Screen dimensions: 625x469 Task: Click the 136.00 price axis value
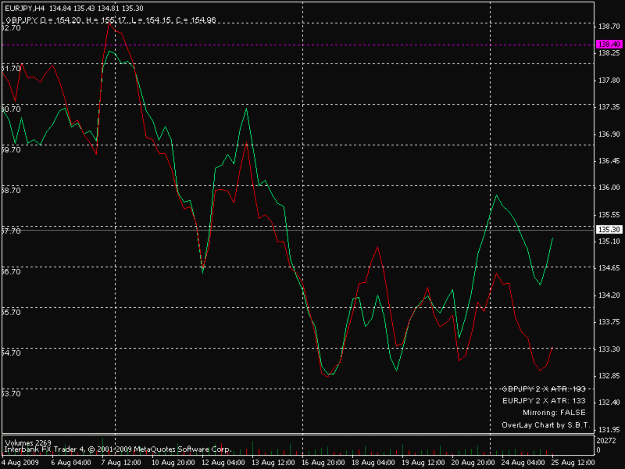tap(609, 188)
